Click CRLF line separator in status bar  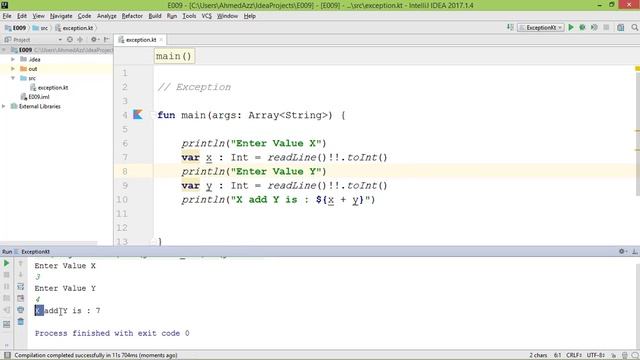(x=574, y=355)
